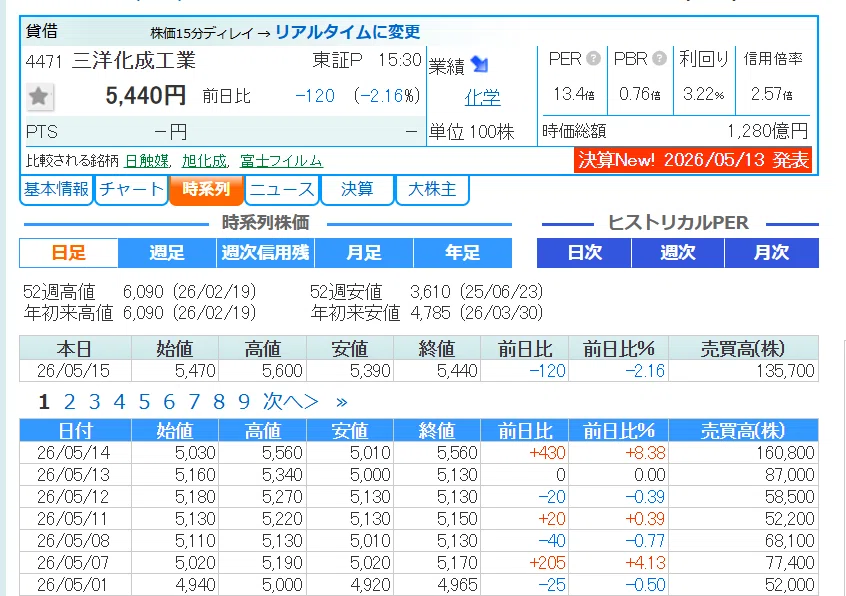Click 三洋化成工業 company name
The width and height of the screenshot is (846, 596).
tap(134, 60)
